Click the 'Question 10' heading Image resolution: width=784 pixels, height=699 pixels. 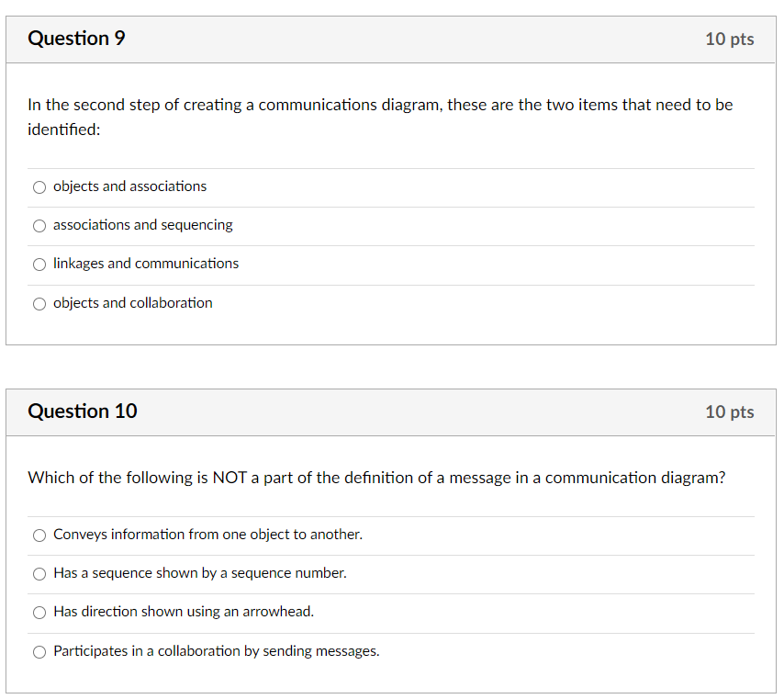(x=83, y=412)
